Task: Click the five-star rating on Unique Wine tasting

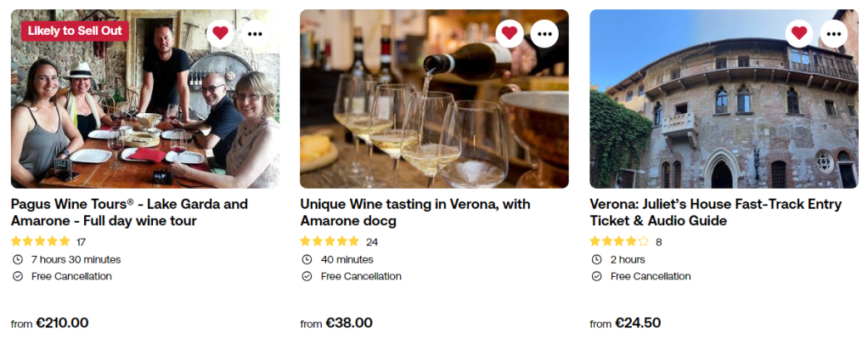Action: click(x=330, y=241)
